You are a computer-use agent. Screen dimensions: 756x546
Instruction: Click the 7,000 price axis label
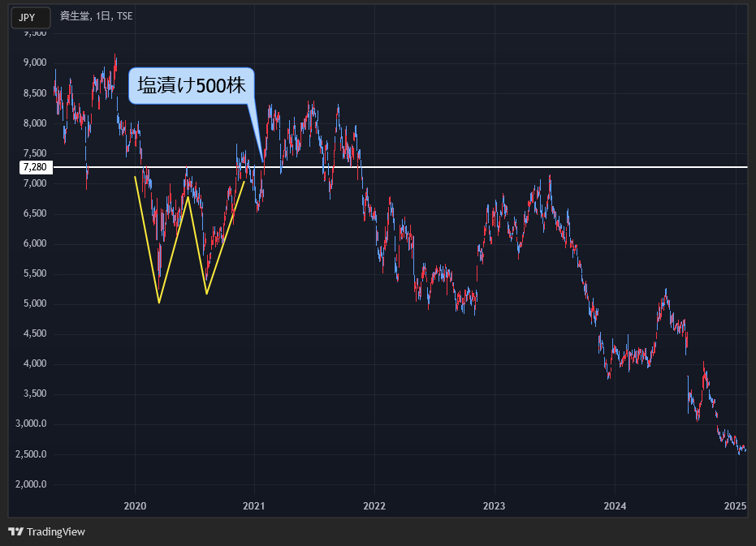click(35, 183)
